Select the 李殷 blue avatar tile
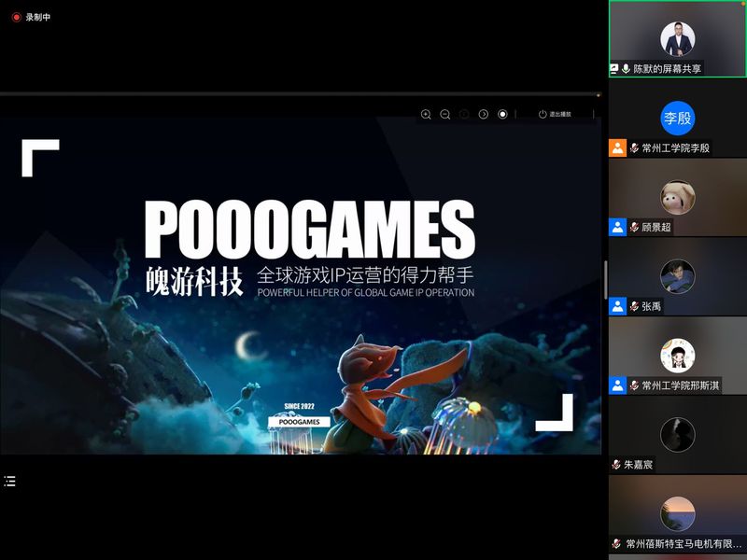The height and width of the screenshot is (560, 747). click(678, 118)
